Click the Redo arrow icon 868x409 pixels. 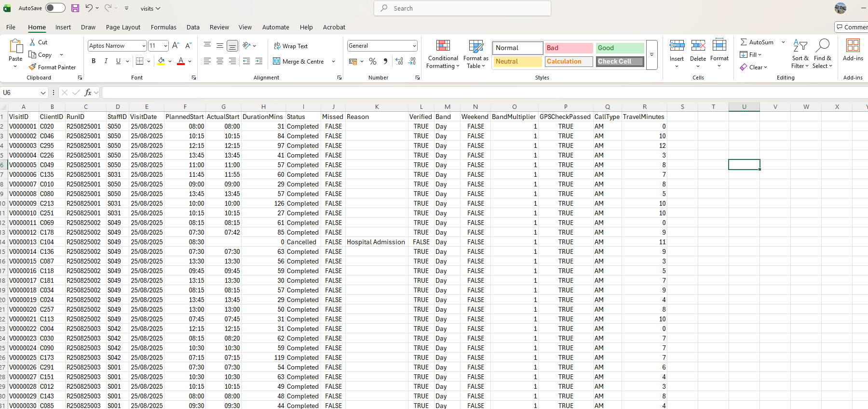point(108,8)
